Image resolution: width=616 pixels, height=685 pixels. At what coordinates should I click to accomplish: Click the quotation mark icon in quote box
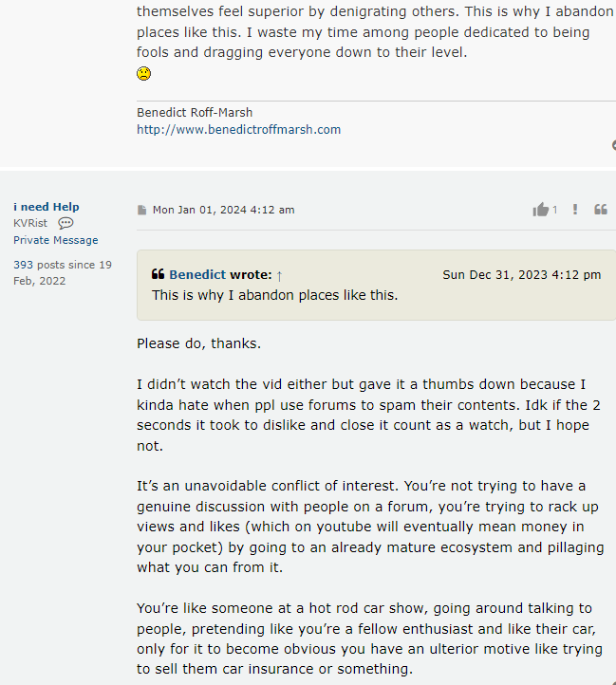pos(158,275)
